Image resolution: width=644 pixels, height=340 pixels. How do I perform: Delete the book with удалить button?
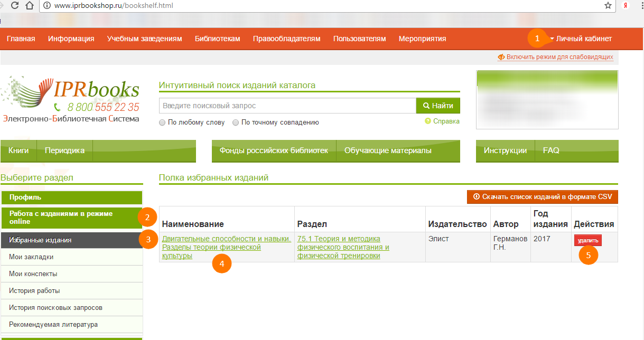tap(587, 241)
